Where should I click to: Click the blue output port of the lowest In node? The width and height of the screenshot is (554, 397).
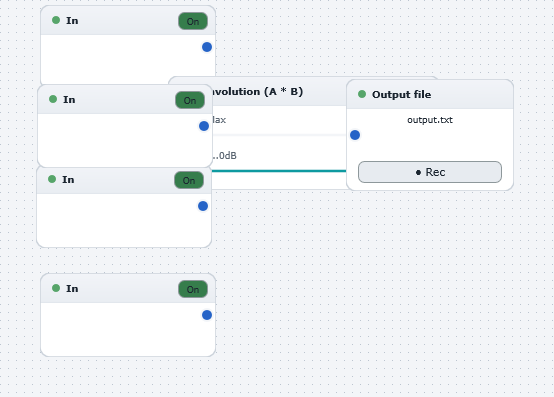tap(207, 315)
